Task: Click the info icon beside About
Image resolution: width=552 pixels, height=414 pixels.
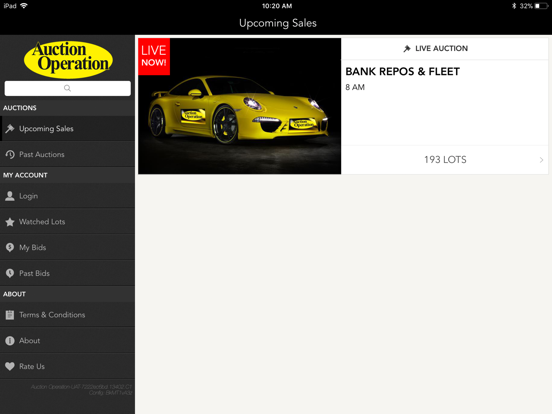Action: pyautogui.click(x=10, y=340)
